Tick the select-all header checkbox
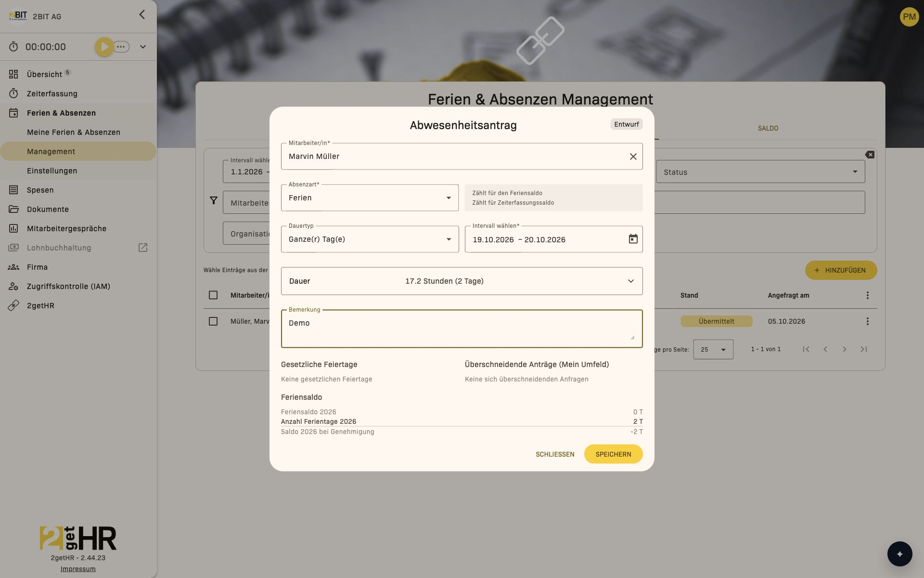The image size is (924, 578). click(213, 295)
